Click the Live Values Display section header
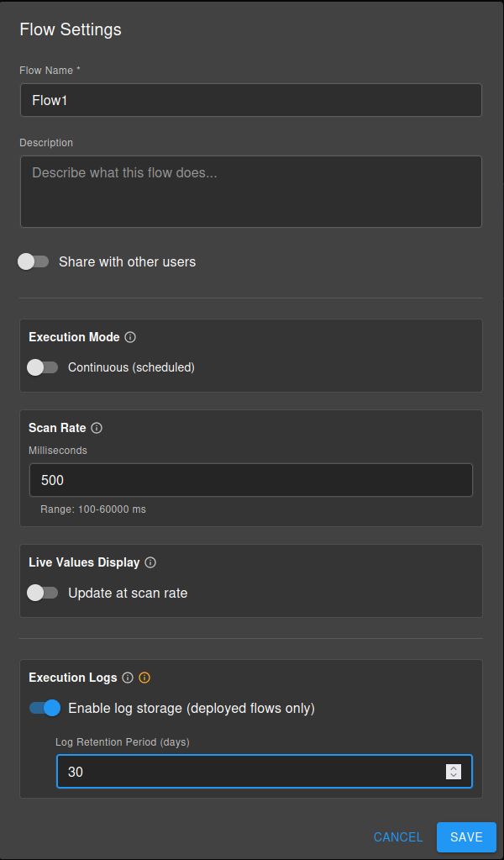The image size is (504, 860). 85,562
